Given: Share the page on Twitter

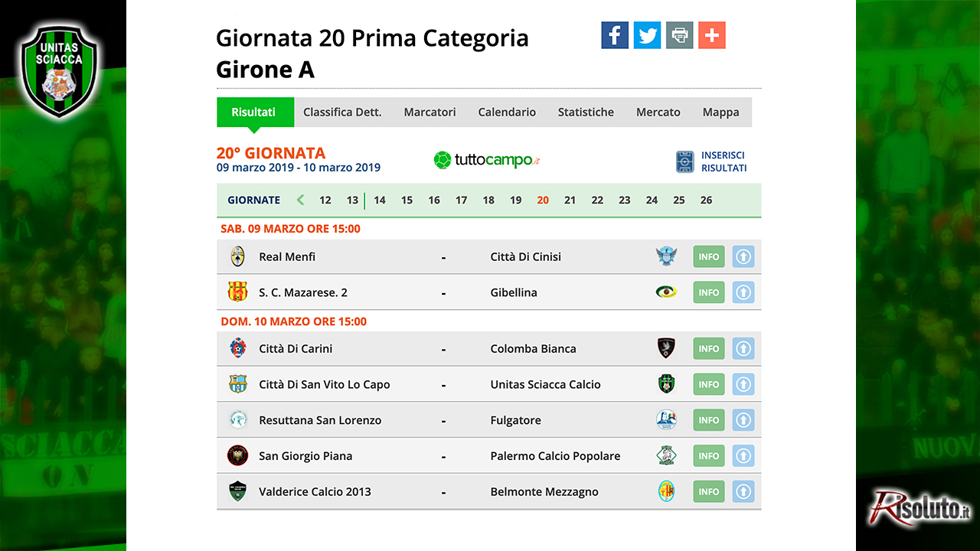Looking at the screenshot, I should tap(647, 35).
